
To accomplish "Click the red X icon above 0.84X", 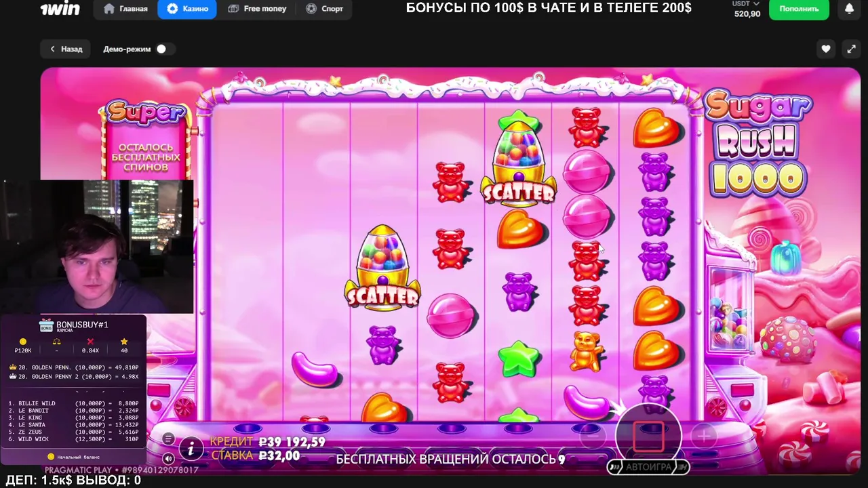I will (90, 342).
